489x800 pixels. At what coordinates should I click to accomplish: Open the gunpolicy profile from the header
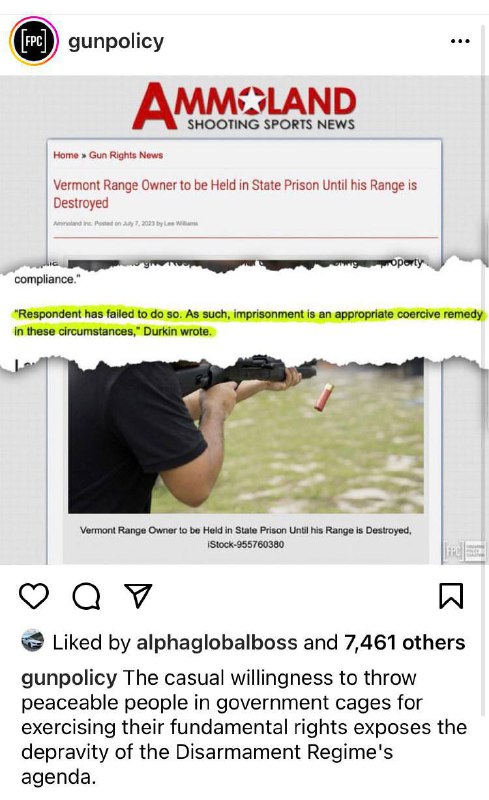[116, 41]
